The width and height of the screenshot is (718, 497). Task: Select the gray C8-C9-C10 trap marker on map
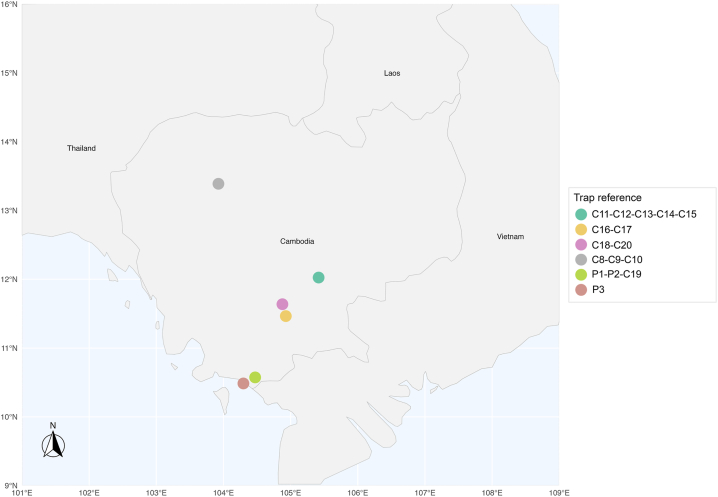(218, 184)
